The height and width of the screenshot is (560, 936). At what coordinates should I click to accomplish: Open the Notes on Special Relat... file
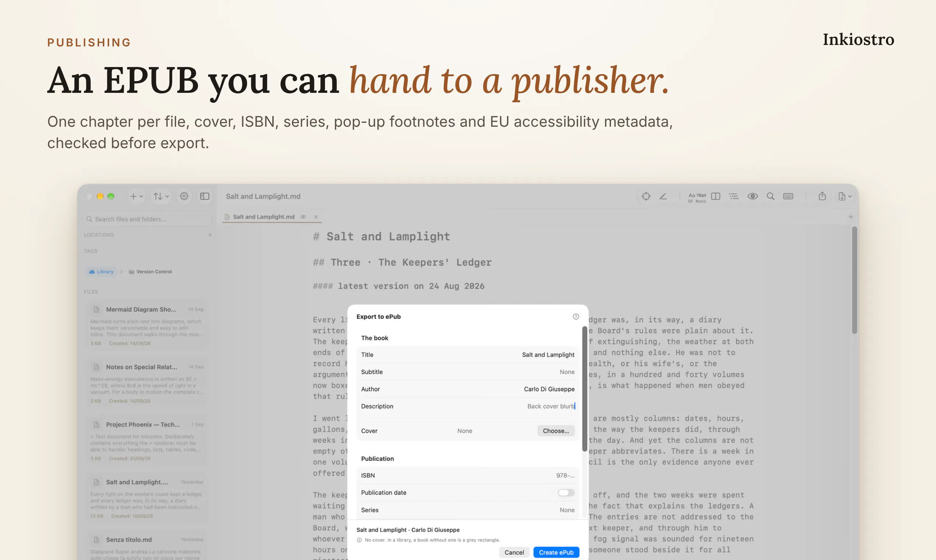pos(147,383)
